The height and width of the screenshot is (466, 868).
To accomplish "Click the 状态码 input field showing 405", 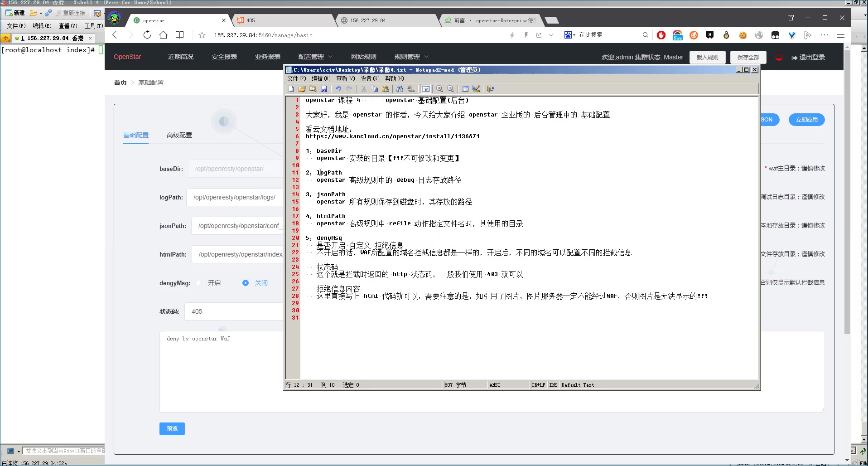I will tap(233, 311).
